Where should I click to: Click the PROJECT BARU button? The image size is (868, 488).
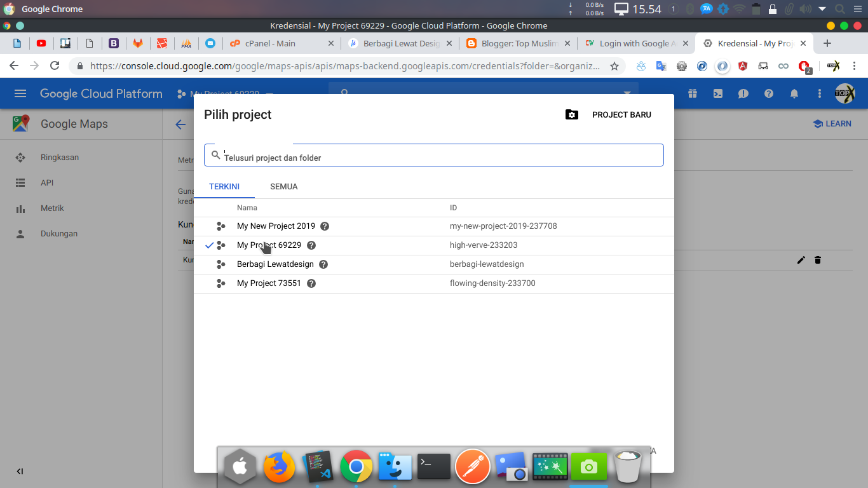point(621,115)
